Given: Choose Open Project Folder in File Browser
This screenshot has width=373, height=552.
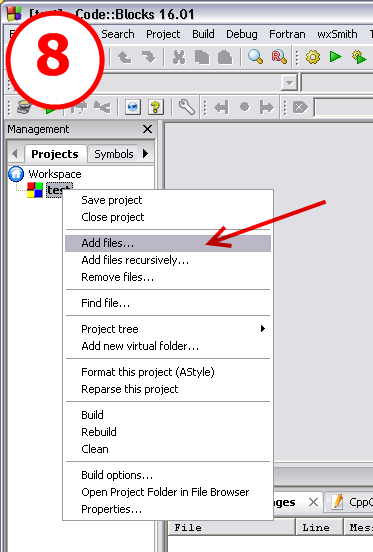Looking at the screenshot, I should [168, 492].
